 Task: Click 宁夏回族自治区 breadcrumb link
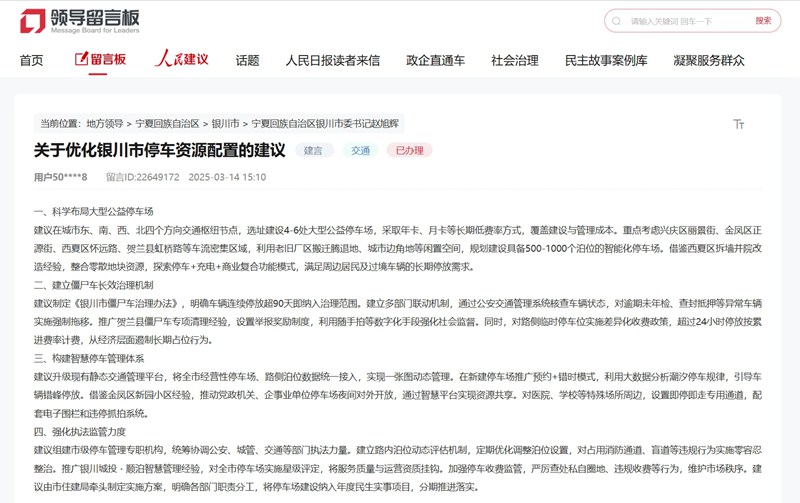coord(167,124)
